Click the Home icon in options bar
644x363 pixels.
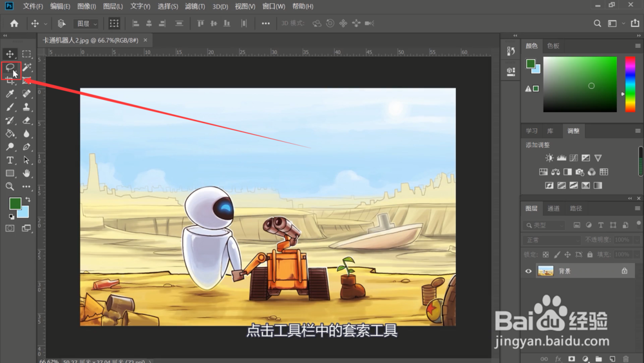(14, 23)
